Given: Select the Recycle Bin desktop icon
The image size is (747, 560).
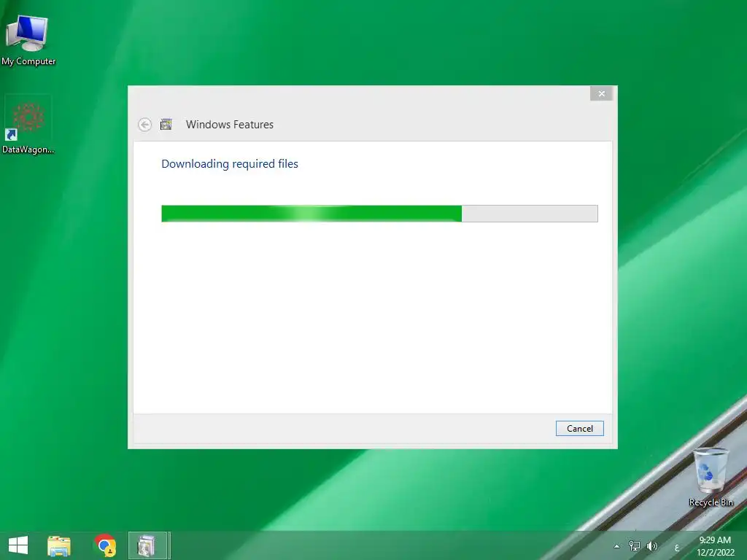Looking at the screenshot, I should (711, 477).
